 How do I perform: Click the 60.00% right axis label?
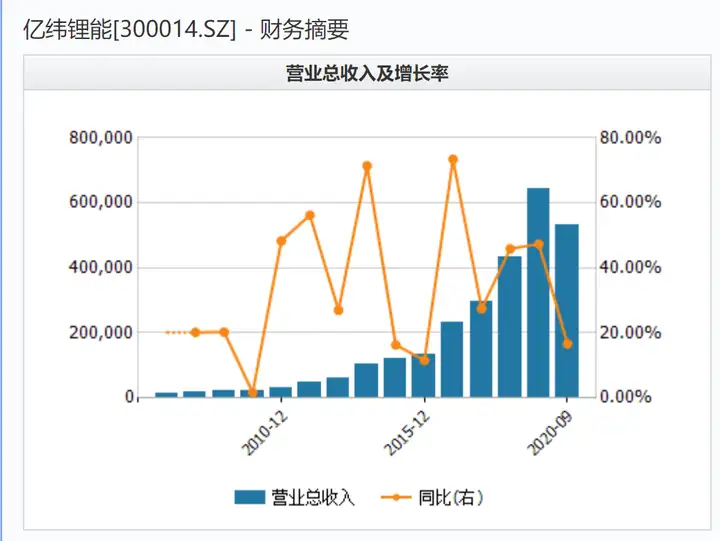pos(630,202)
